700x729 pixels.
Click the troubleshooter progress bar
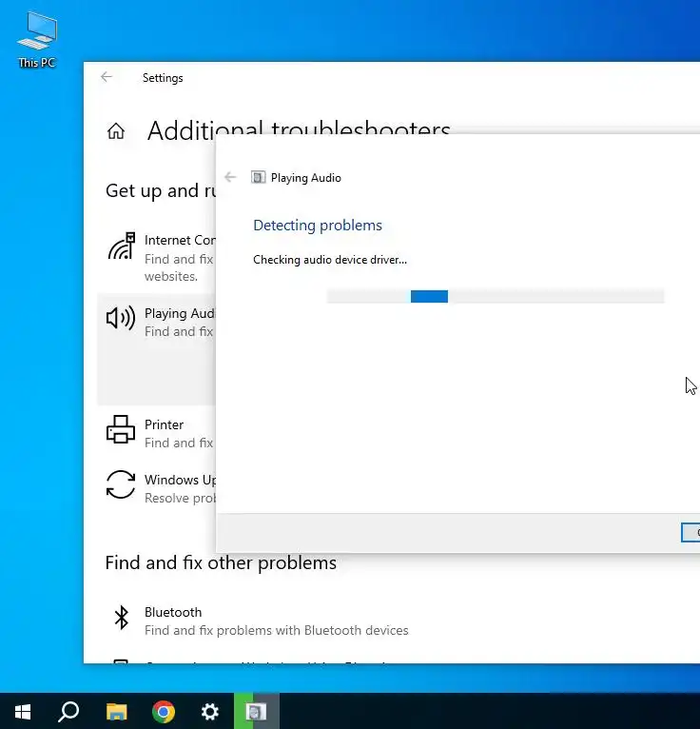pyautogui.click(x=496, y=296)
